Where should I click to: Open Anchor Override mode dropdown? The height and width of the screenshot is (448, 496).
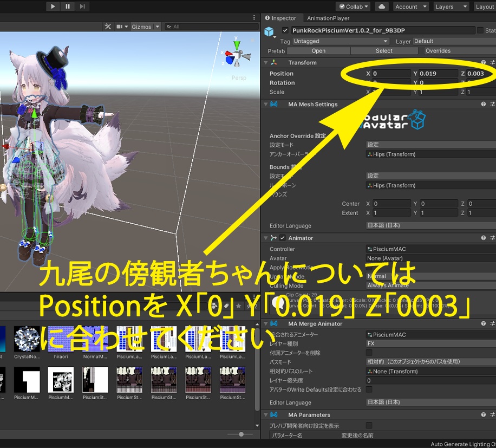pos(431,145)
